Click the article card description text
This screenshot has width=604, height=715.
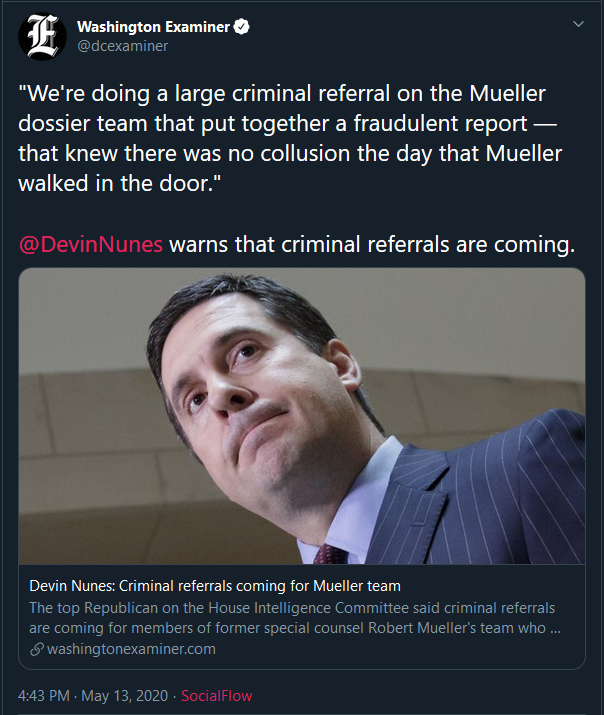[290, 618]
